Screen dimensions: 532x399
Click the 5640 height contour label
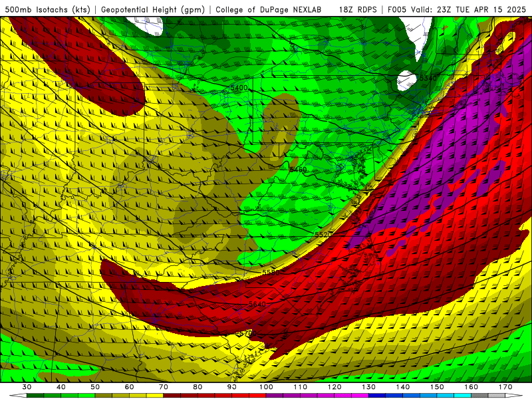(257, 304)
